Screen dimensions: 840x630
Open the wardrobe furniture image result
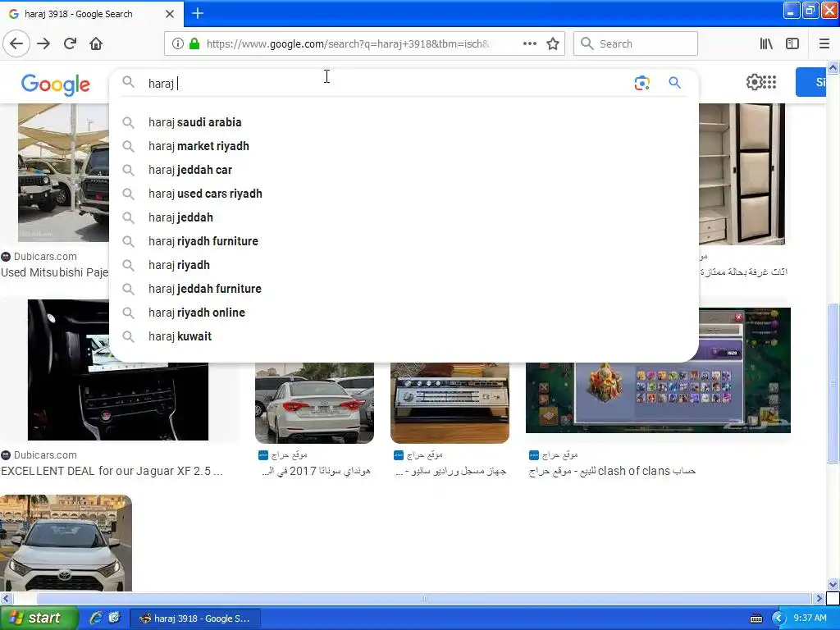pyautogui.click(x=742, y=174)
